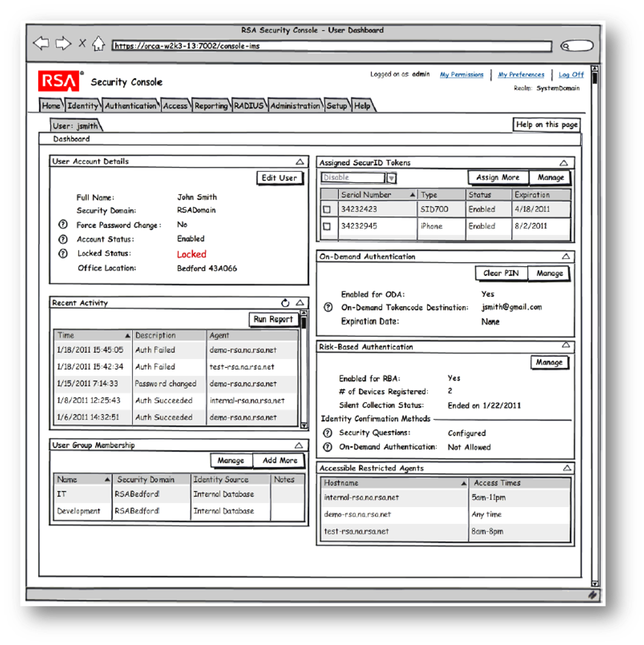The height and width of the screenshot is (645, 644).
Task: Select token 34232423 checkbox
Action: [x=327, y=209]
